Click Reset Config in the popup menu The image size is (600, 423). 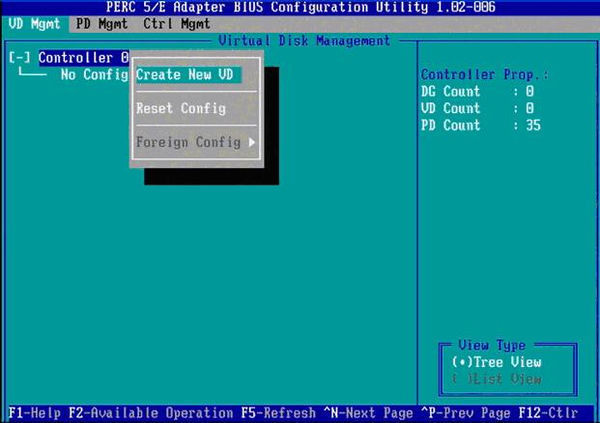181,108
